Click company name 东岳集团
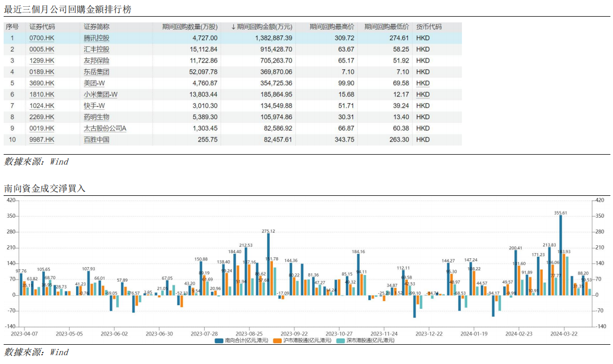Screen dimensions: 613x364 point(96,72)
